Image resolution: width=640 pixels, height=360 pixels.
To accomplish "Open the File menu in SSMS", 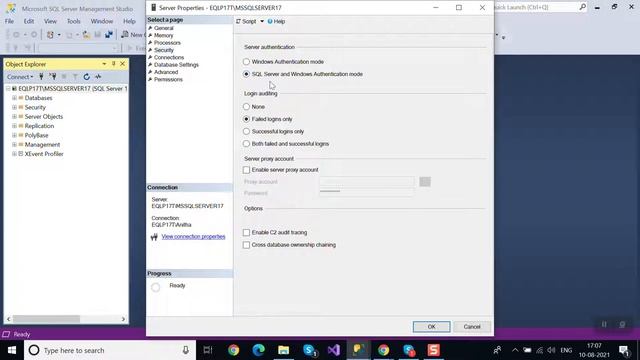I will pos(9,21).
